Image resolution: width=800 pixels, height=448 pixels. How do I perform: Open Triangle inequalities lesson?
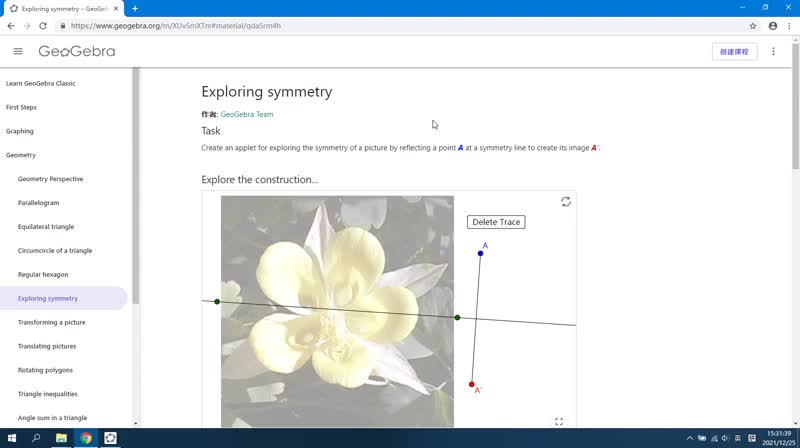pyautogui.click(x=47, y=394)
